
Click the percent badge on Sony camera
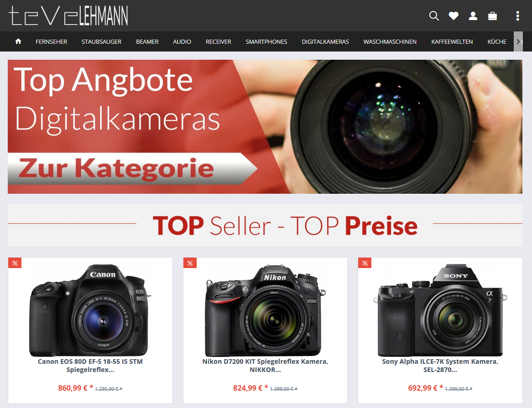365,263
